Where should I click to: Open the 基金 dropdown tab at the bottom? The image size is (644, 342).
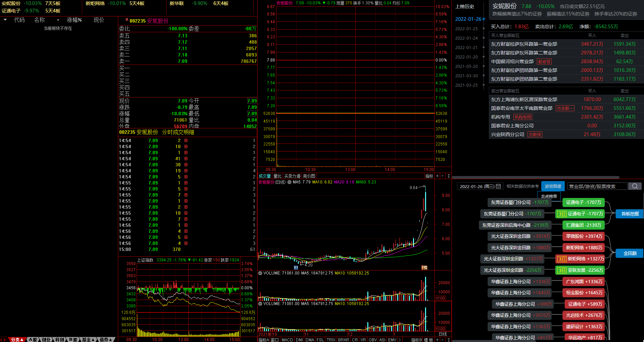click(x=88, y=340)
